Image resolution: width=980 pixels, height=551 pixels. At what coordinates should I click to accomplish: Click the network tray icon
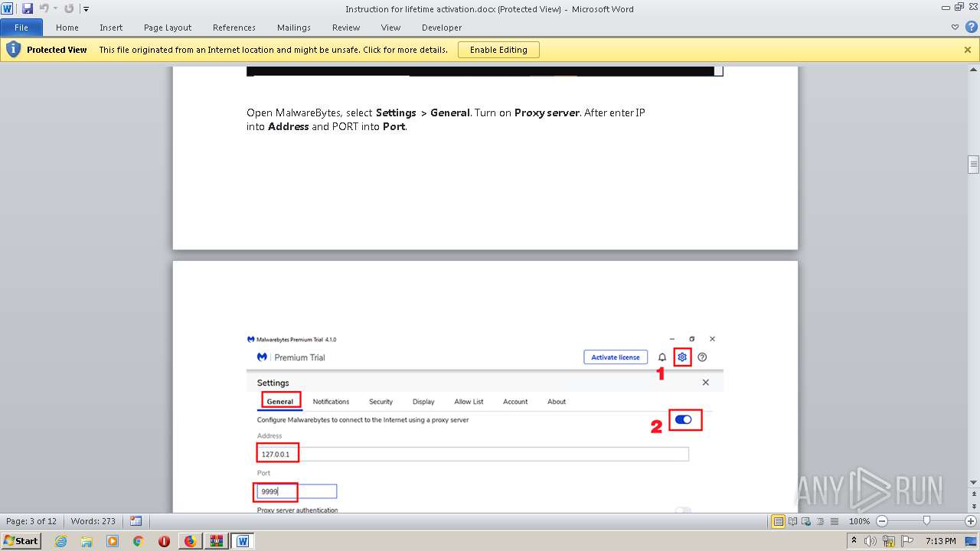tap(889, 542)
